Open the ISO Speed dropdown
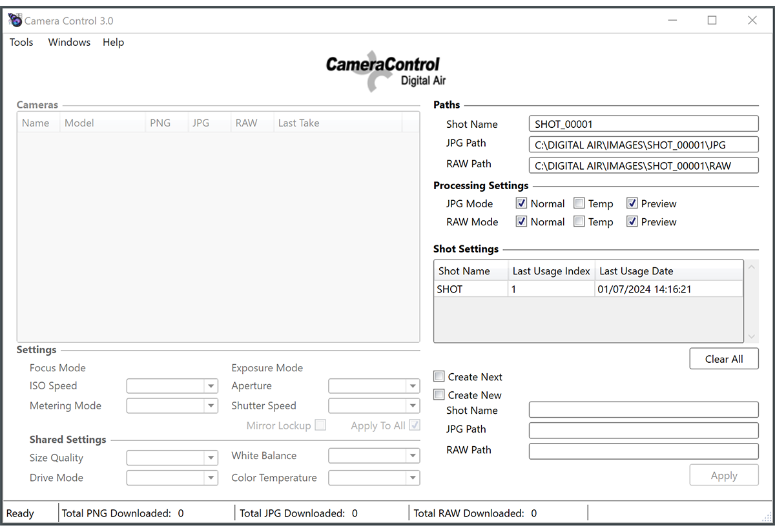 pos(172,386)
